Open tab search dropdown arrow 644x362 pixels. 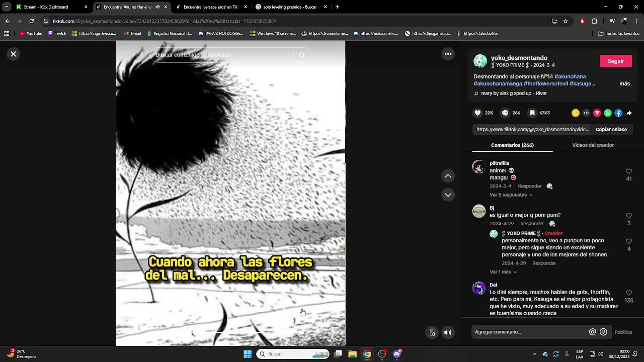(7, 7)
